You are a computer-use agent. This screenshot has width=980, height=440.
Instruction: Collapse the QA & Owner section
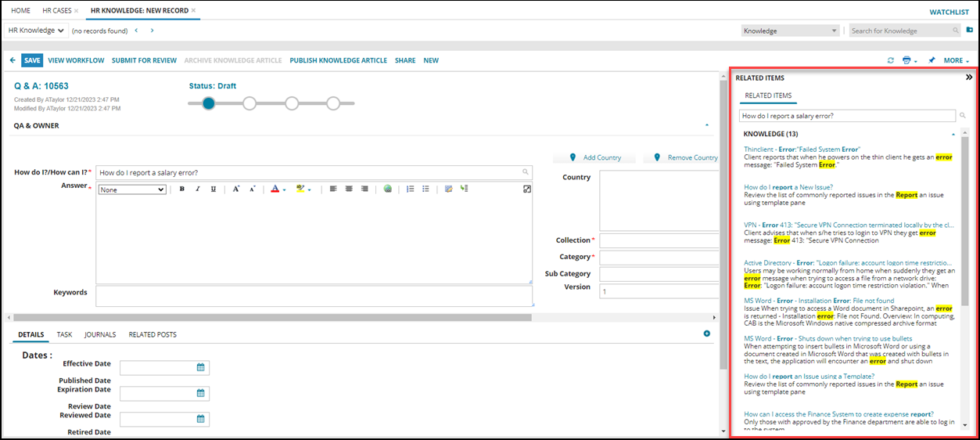coord(707,125)
